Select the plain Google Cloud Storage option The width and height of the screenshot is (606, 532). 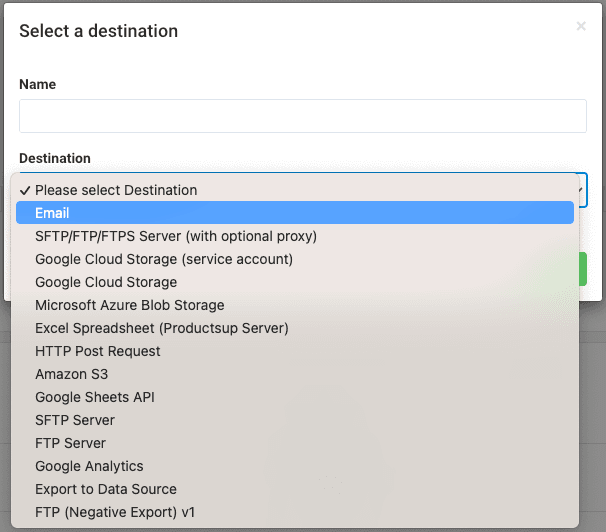coord(106,282)
